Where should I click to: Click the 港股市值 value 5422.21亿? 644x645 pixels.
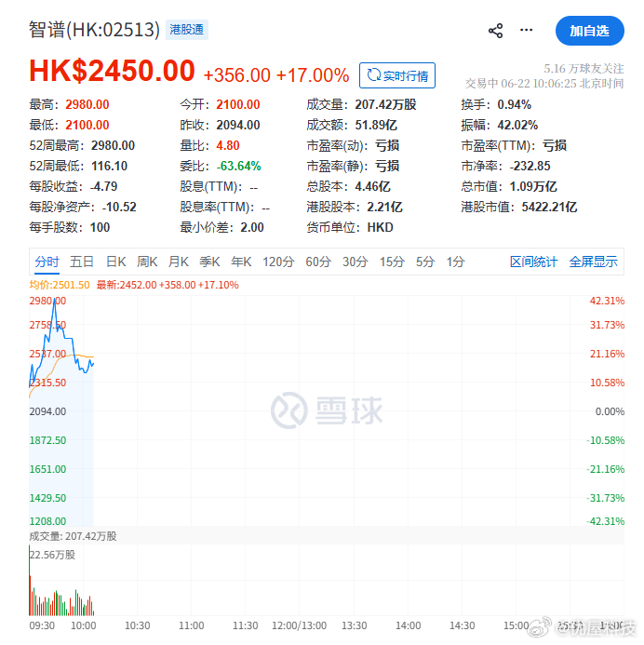(x=549, y=207)
